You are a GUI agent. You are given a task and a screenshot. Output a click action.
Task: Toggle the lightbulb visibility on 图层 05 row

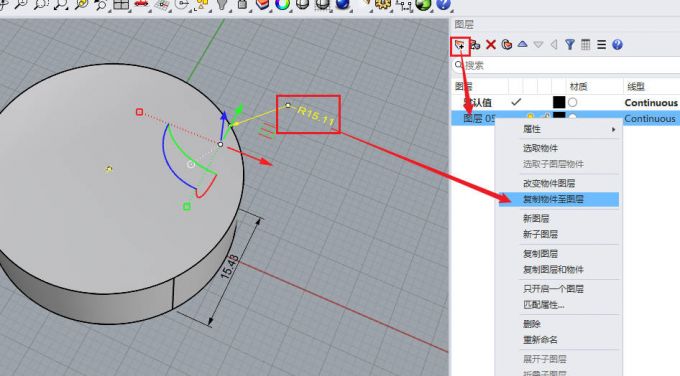pyautogui.click(x=530, y=117)
